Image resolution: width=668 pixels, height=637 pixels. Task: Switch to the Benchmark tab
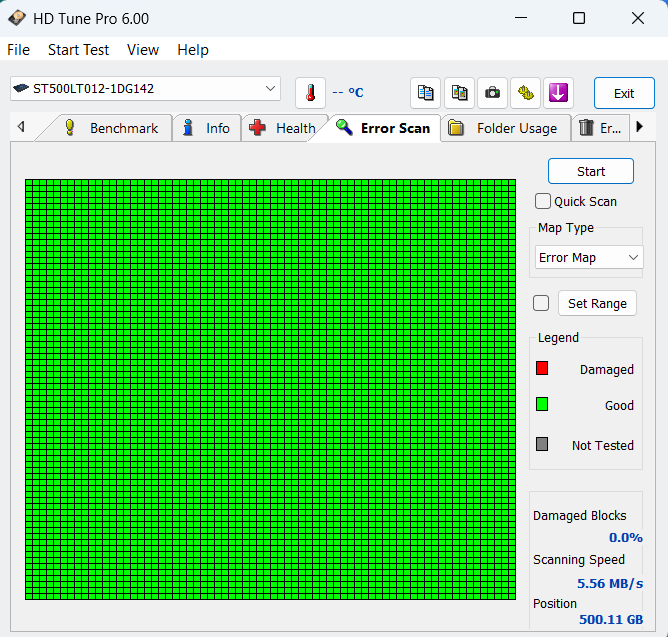[x=112, y=128]
